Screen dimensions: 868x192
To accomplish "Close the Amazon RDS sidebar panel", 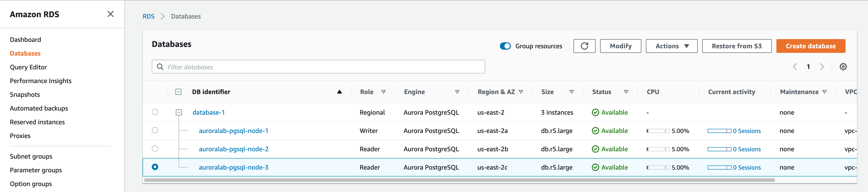I will (111, 14).
